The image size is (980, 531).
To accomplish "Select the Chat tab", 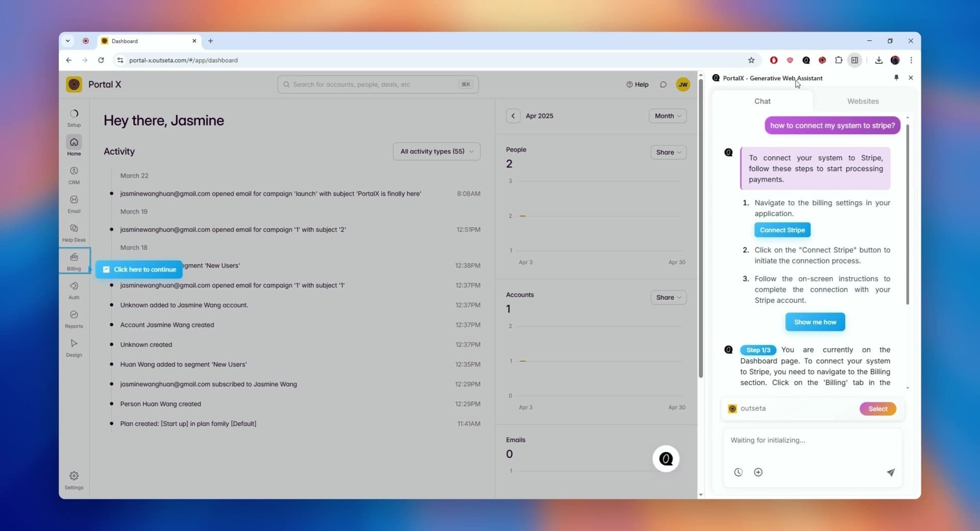I will [x=762, y=101].
